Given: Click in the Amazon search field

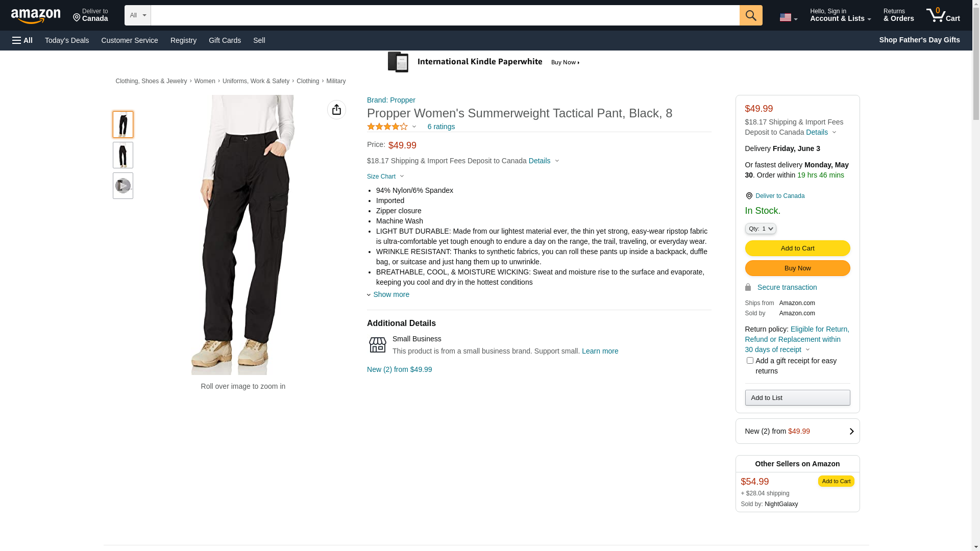Looking at the screenshot, I should [444, 15].
